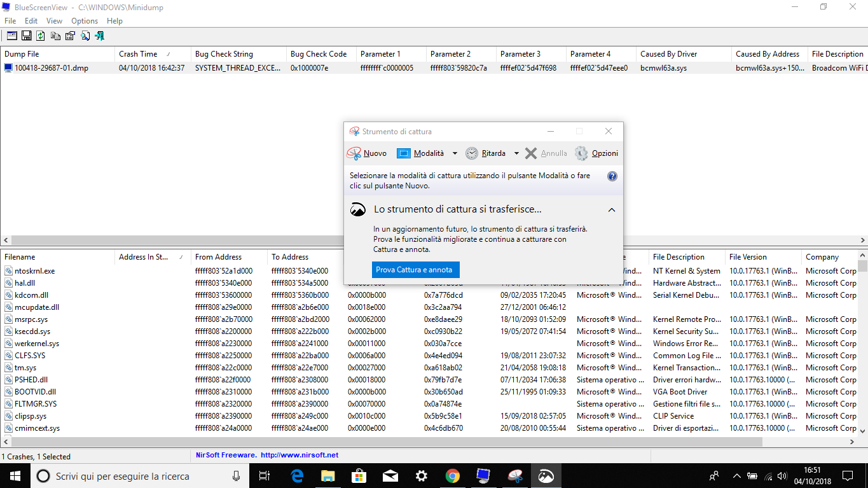This screenshot has height=488, width=868.
Task: Sort by Crash Time column header
Action: click(153, 54)
